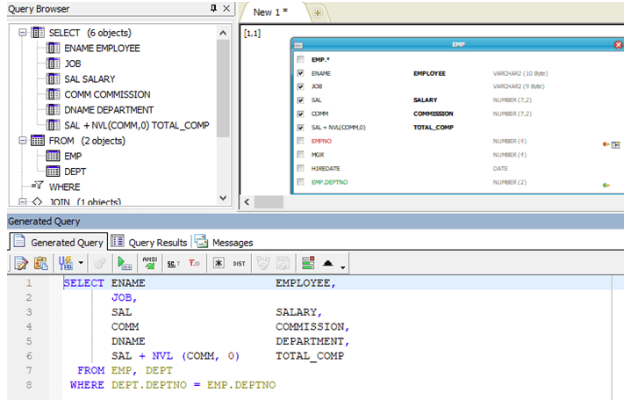Click the TOTAL_COMP alias in EMP table
The width and height of the screenshot is (626, 401).
[x=433, y=127]
